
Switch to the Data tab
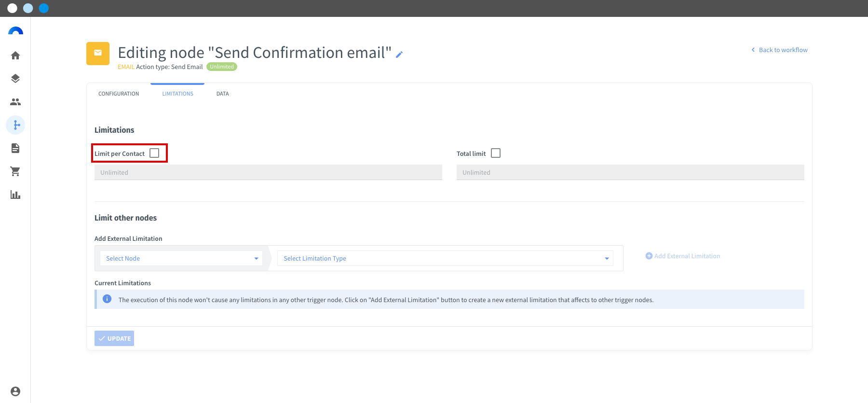coord(223,94)
